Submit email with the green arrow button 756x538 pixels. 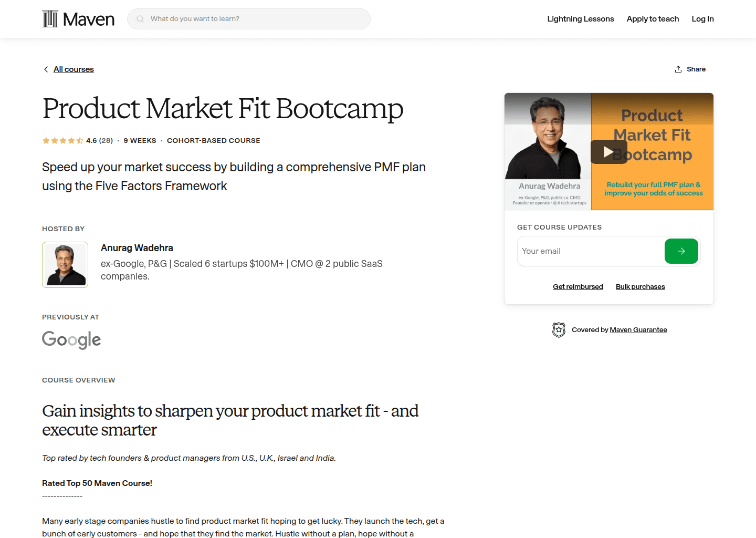coord(681,251)
